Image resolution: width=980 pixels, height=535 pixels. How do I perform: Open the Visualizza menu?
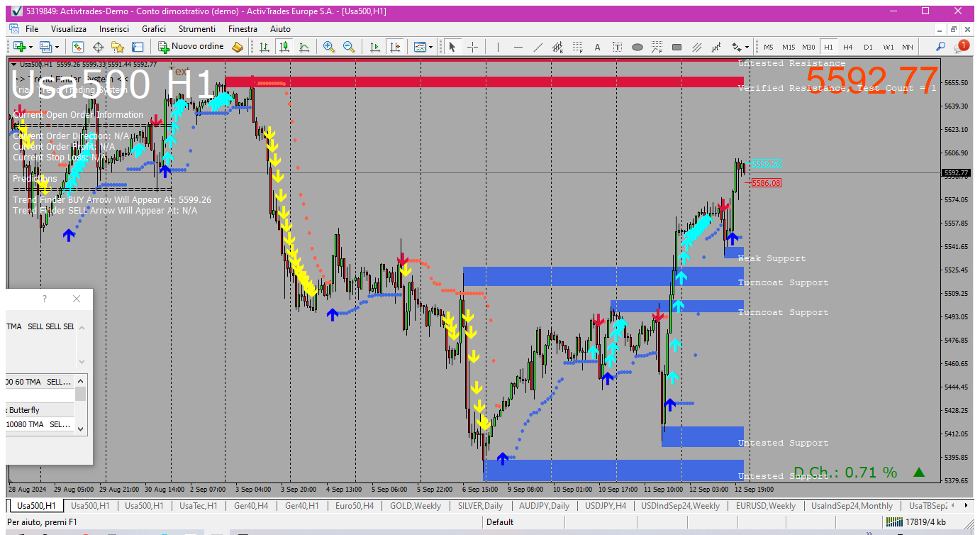coord(69,29)
